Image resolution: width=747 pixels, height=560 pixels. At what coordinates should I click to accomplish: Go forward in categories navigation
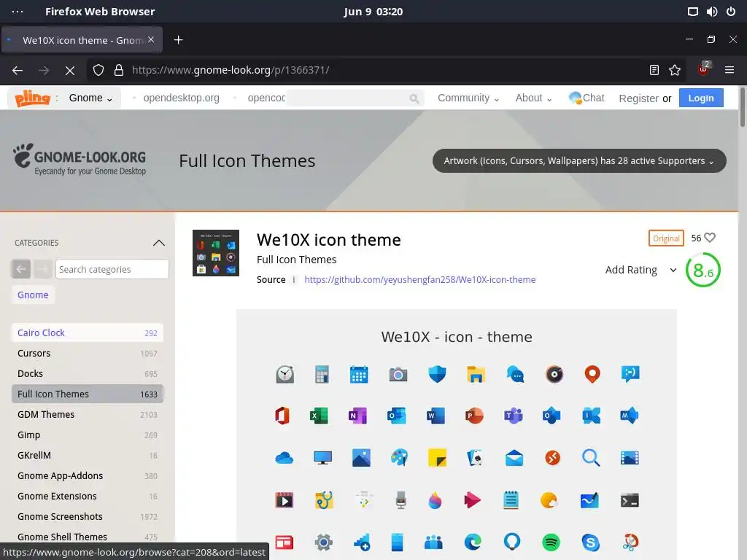[43, 269]
